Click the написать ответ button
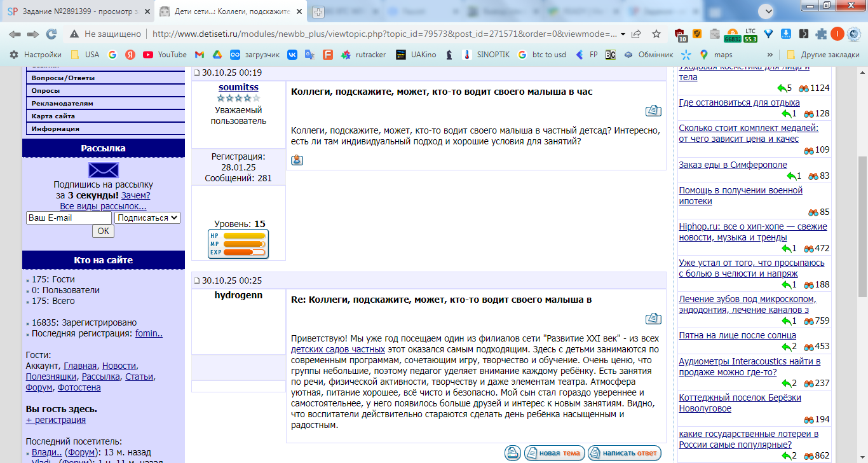Viewport: 868px width, 463px height. tap(625, 453)
